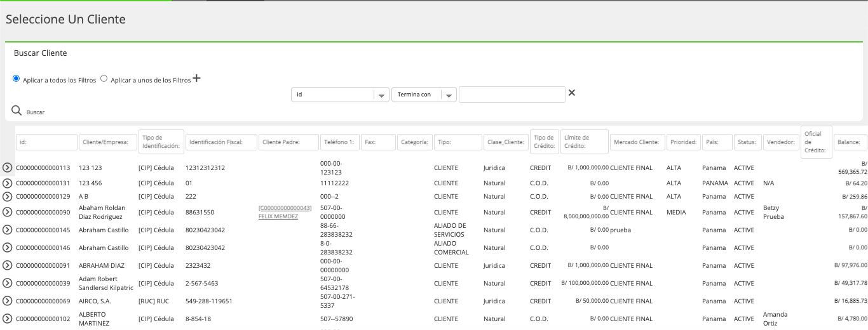Click category 'ALIADO COMERCIAL'
Viewport: 868px width, 330px height.
point(451,247)
